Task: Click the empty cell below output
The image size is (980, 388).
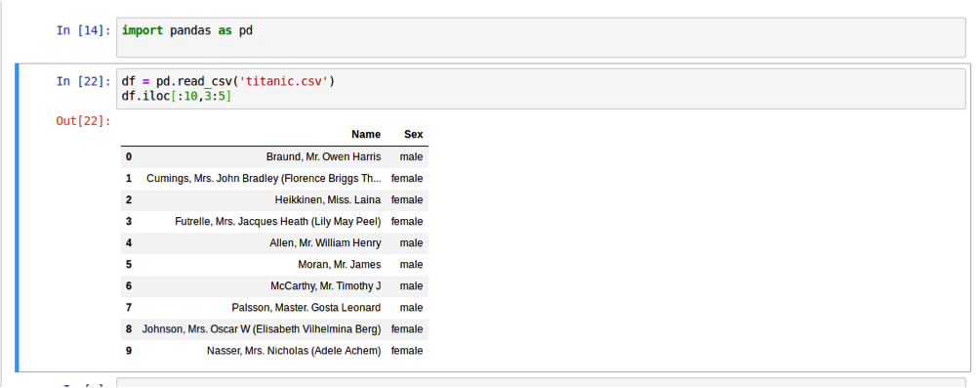Action: 541,382
